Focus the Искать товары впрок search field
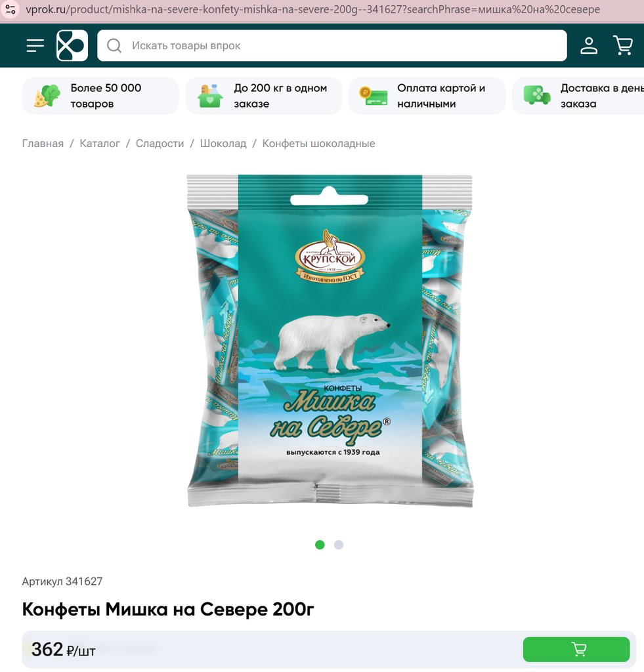Viewport: 644px width, 672px height. point(332,45)
